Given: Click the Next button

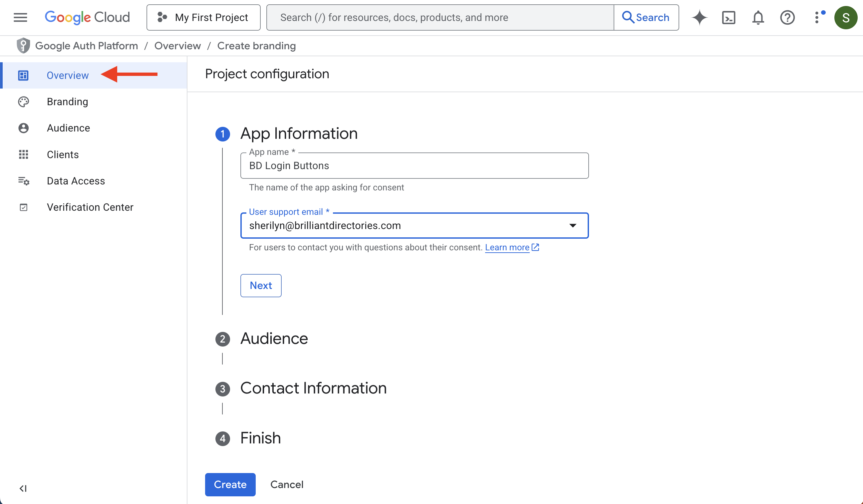Looking at the screenshot, I should point(261,285).
